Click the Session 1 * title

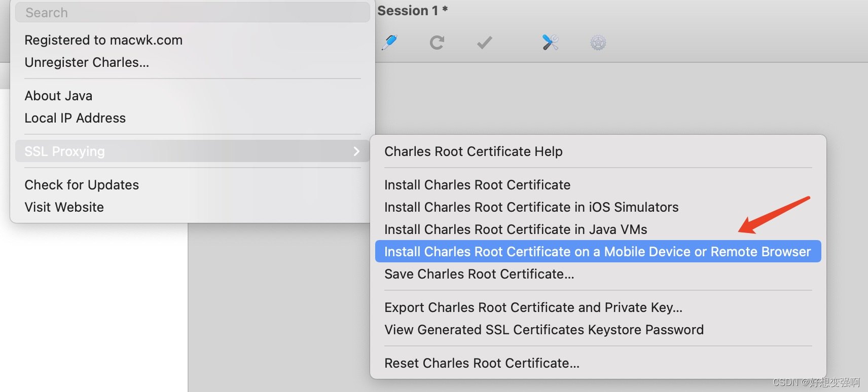coord(413,11)
